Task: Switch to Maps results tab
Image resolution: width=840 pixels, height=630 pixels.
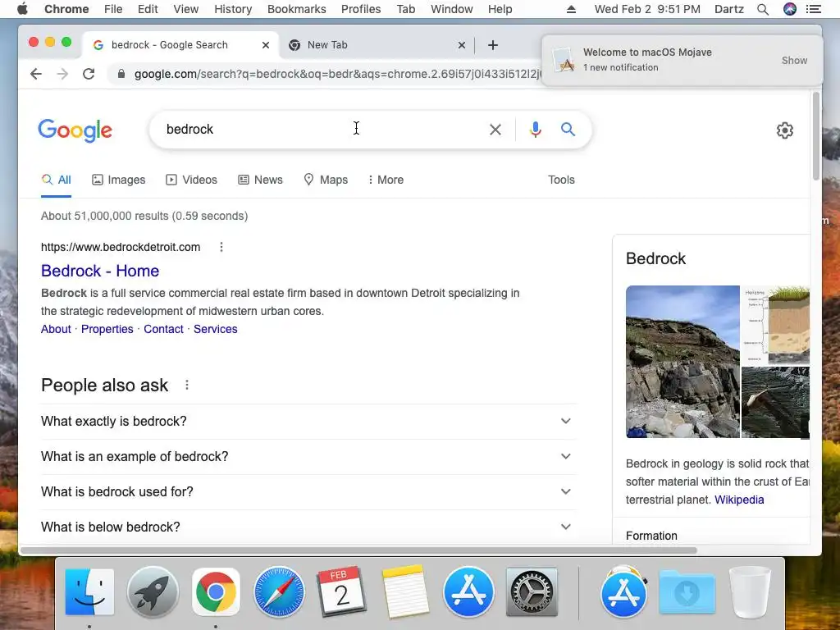Action: click(x=326, y=180)
